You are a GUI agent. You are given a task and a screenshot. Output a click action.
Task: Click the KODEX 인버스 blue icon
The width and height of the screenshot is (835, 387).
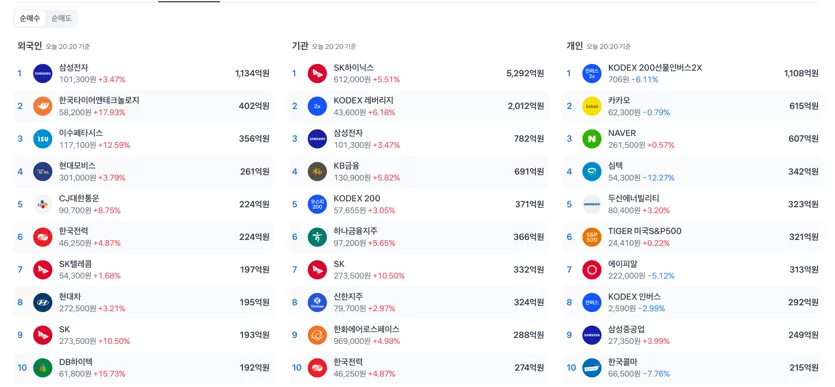point(592,302)
